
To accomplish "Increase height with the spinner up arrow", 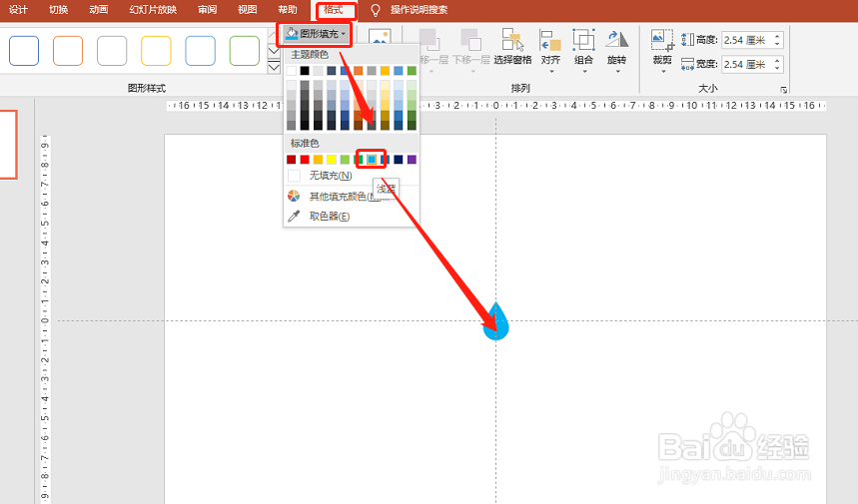I will [777, 36].
